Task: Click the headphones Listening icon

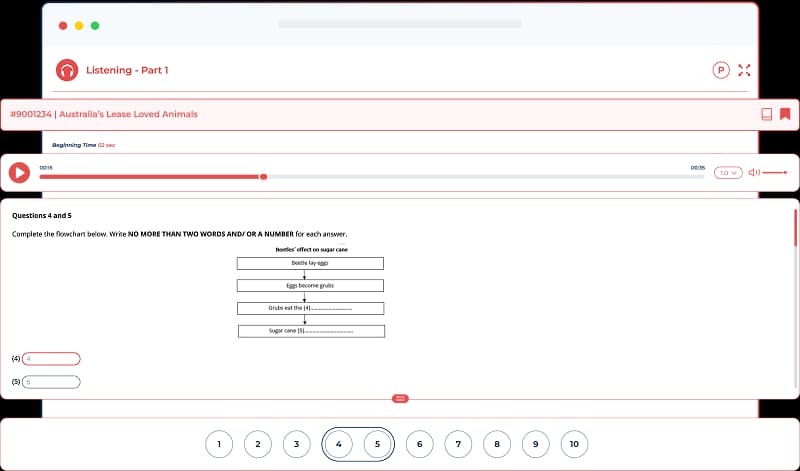Action: pos(67,70)
